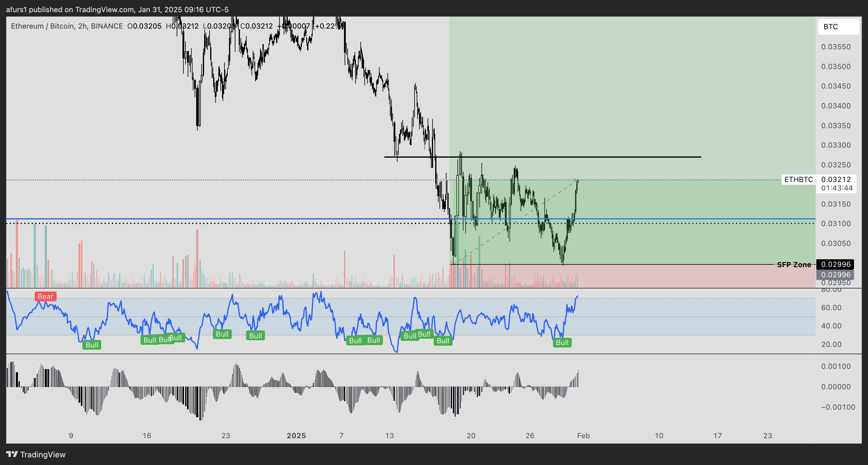Screen dimensions: 868x465
Task: Click the RSI scale value 20.00
Action: click(831, 344)
